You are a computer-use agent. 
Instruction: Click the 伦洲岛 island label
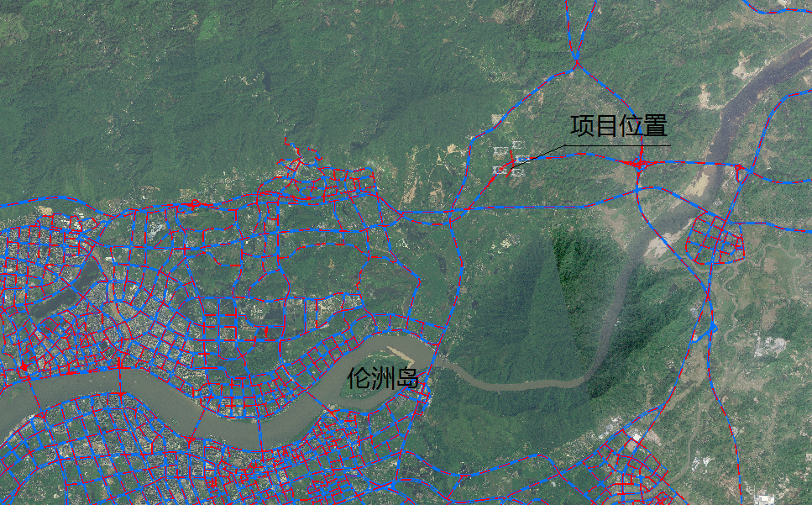click(383, 378)
